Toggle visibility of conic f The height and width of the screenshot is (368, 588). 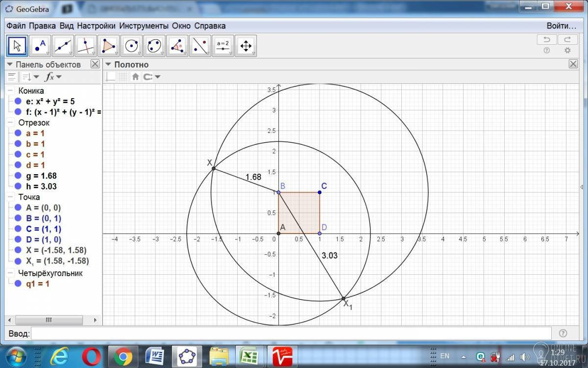[x=18, y=112]
